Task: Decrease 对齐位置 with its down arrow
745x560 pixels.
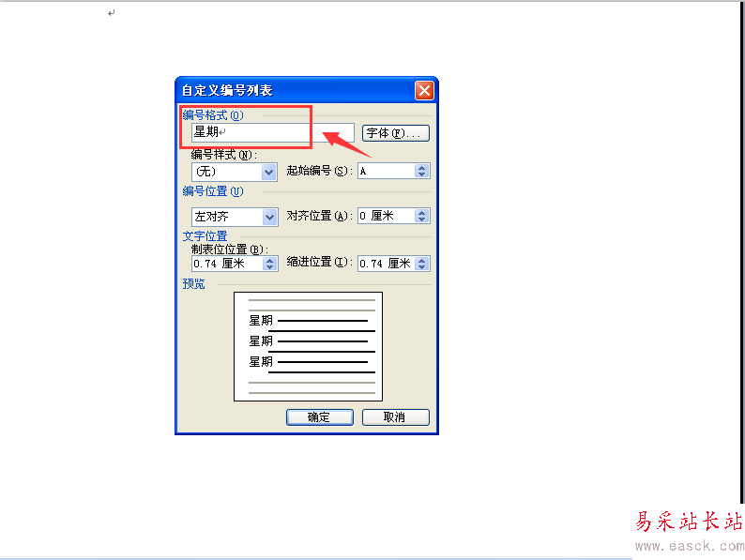Action: point(422,219)
